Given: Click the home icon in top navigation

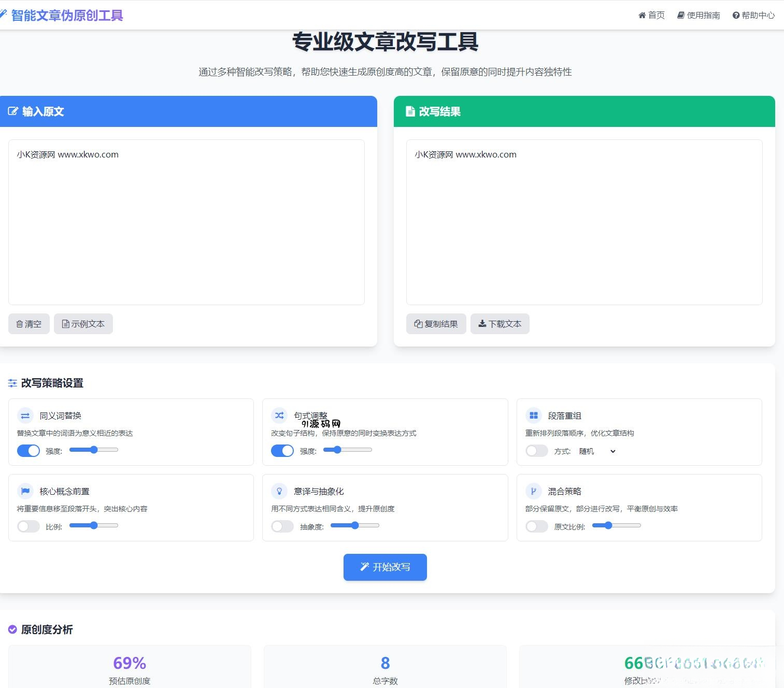Looking at the screenshot, I should tap(642, 16).
